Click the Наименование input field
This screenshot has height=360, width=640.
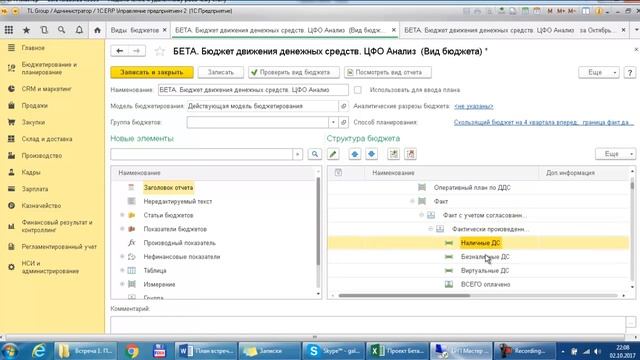(x=253, y=90)
